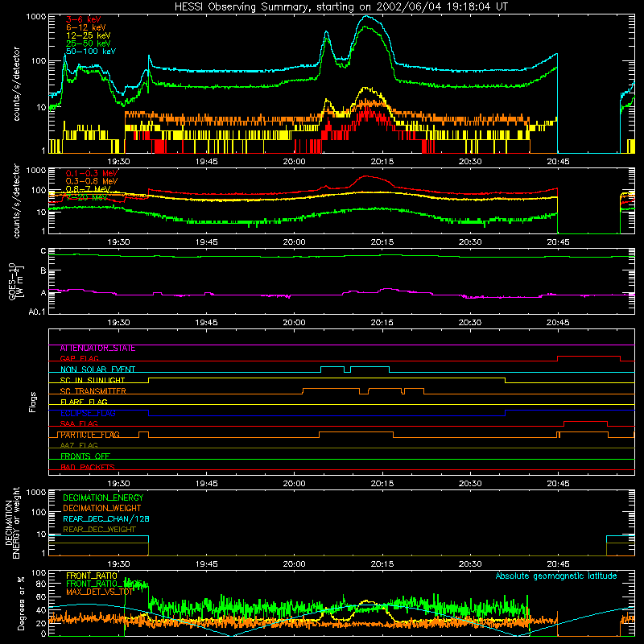The width and height of the screenshot is (644, 644).
Task: Select the C class tick label on GOES axis
Action: click(x=43, y=251)
